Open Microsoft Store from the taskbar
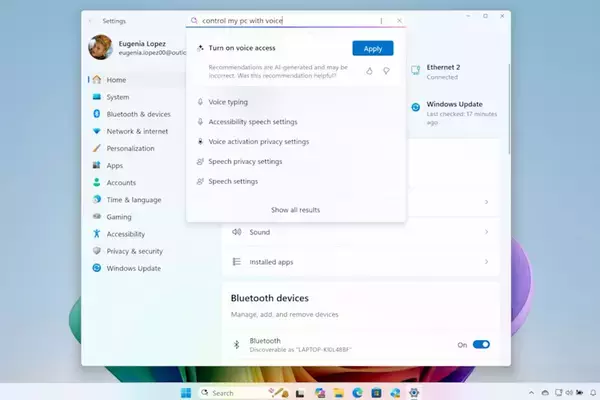The image size is (600, 400). point(376,393)
